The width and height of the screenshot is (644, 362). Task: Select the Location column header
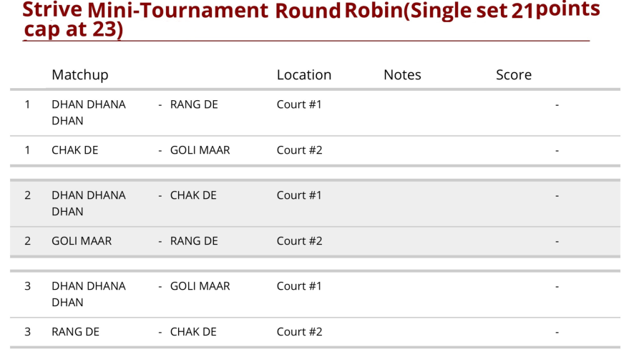click(304, 75)
